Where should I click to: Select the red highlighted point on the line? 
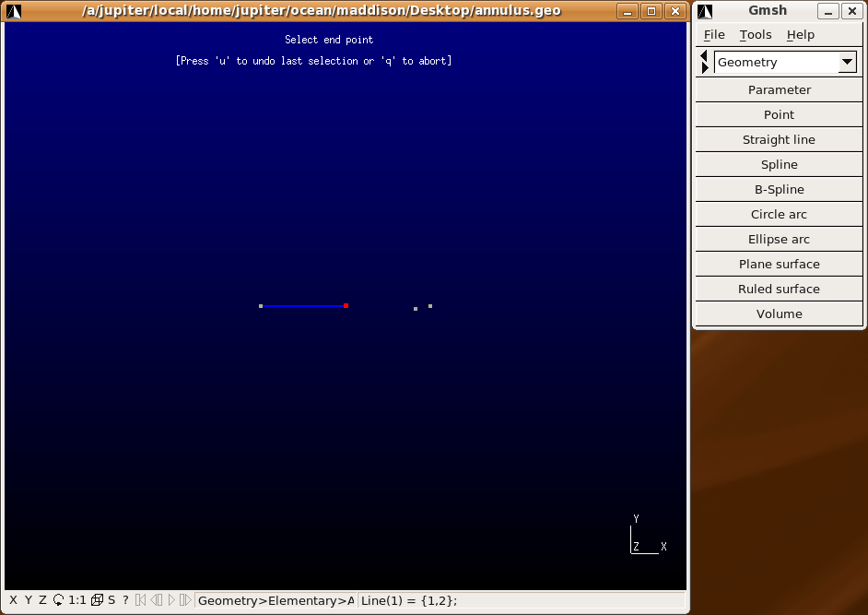[x=346, y=305]
